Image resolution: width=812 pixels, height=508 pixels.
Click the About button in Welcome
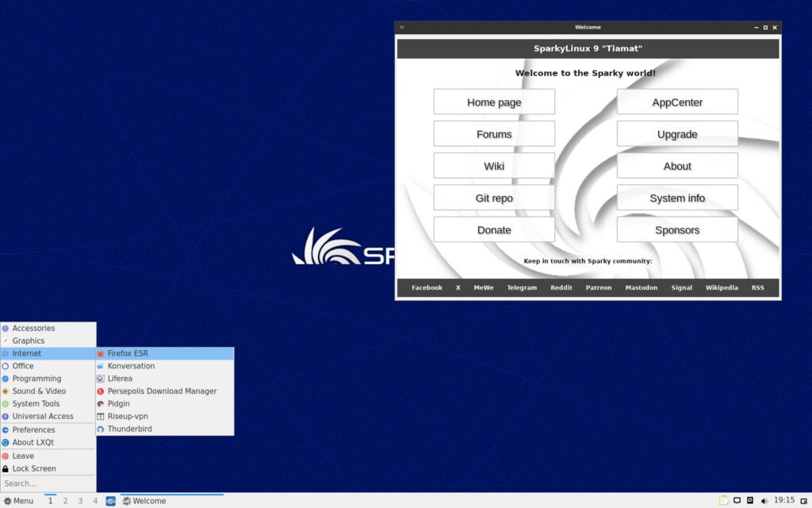[677, 166]
